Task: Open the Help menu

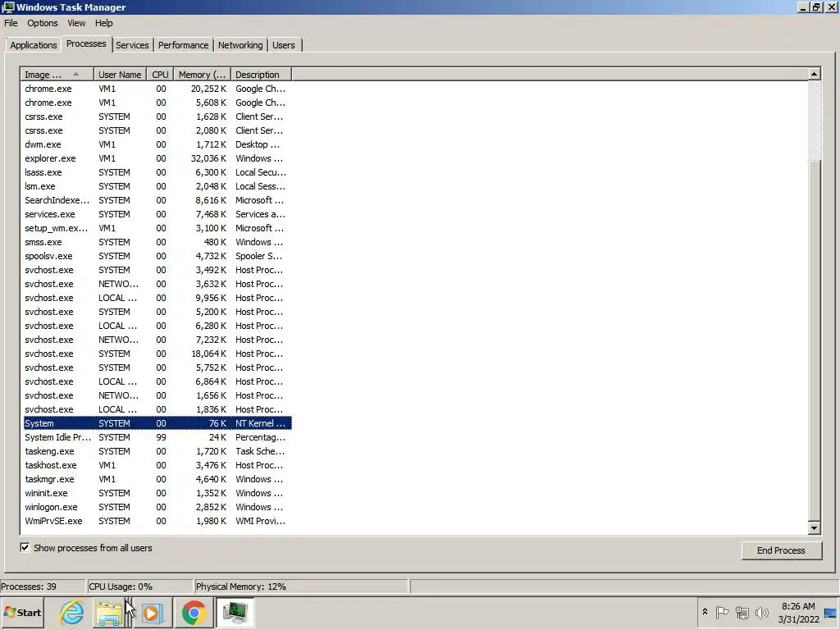Action: (104, 23)
